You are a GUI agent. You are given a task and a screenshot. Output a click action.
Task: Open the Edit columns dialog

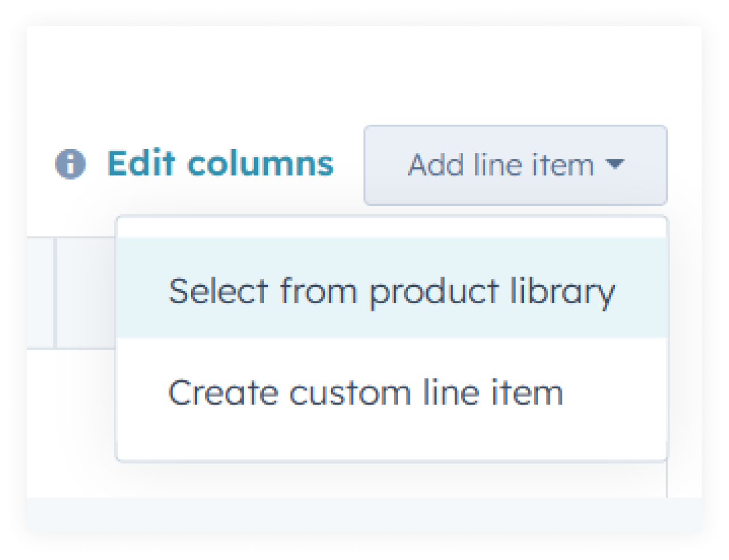tap(222, 163)
